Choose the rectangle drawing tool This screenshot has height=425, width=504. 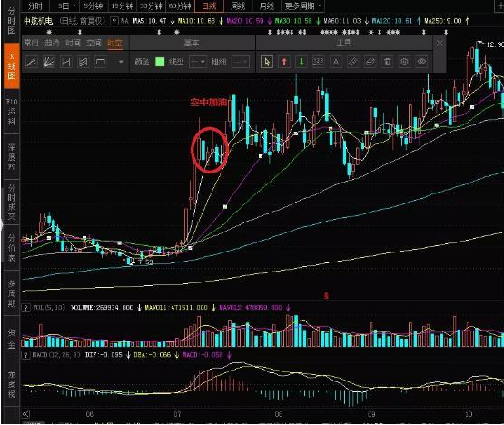(101, 62)
